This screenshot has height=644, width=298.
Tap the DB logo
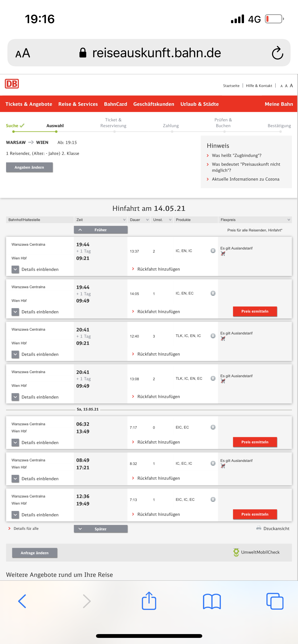(x=12, y=84)
